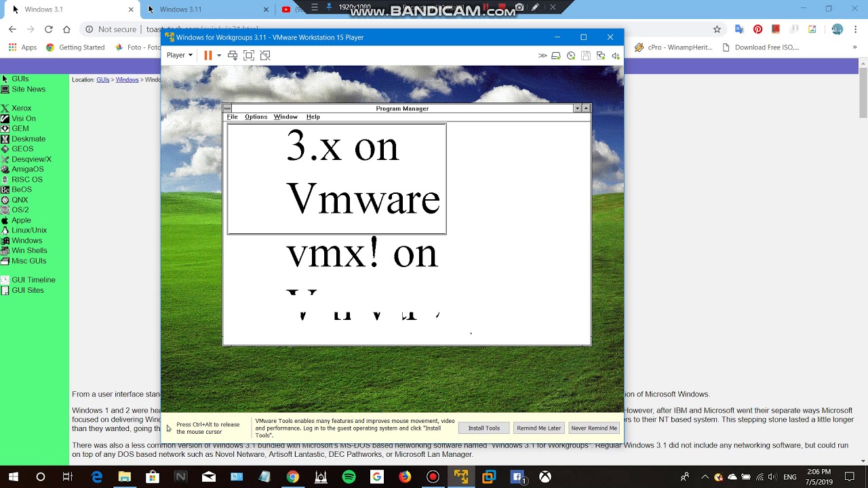Open Firefox from taskbar
Image resolution: width=868 pixels, height=488 pixels.
(405, 477)
